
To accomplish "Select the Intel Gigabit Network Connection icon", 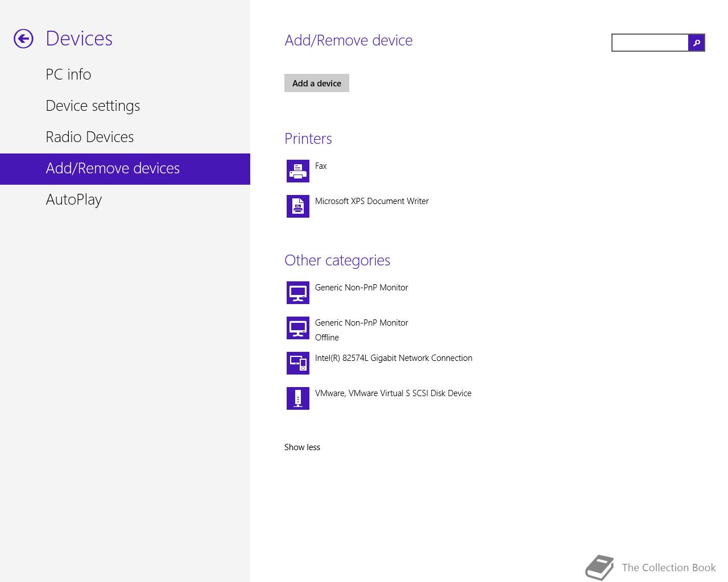I will pyautogui.click(x=298, y=363).
